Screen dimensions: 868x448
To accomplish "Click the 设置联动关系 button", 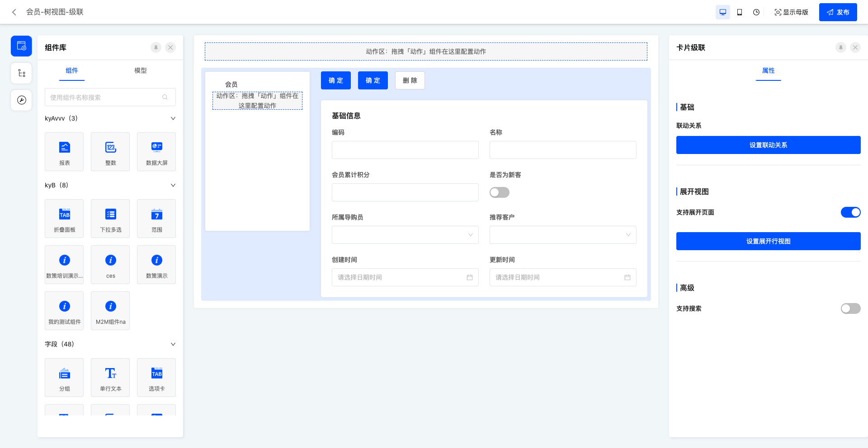I will coord(768,145).
